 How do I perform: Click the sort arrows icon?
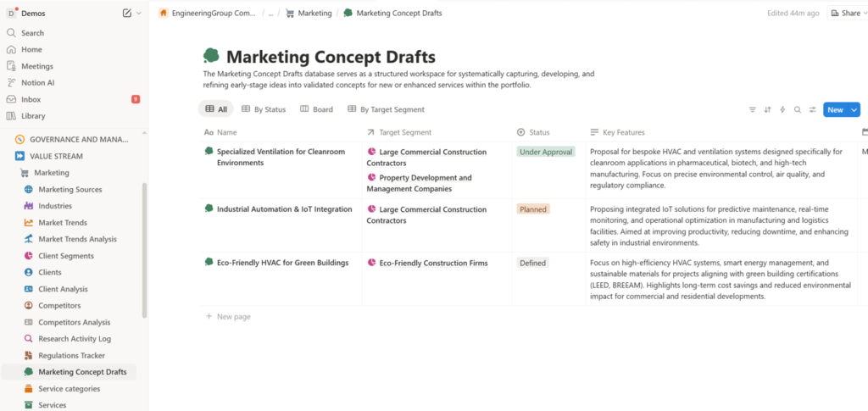767,109
